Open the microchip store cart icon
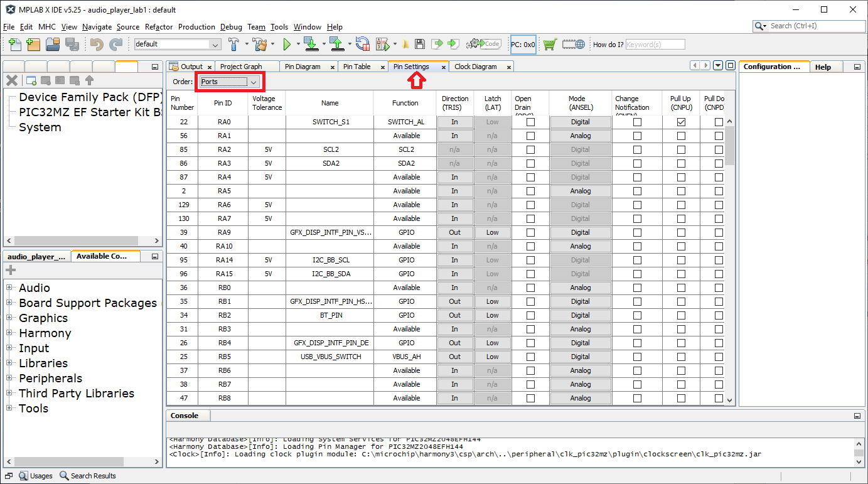This screenshot has width=868, height=484. point(550,44)
